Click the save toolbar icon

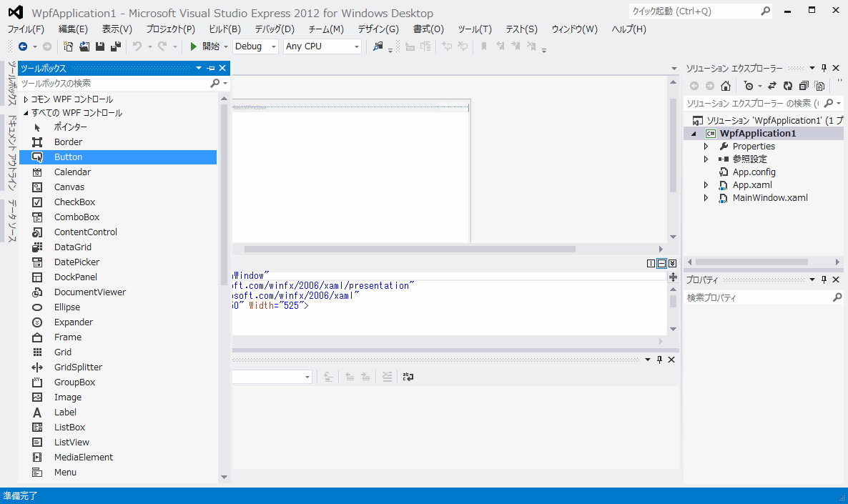click(x=100, y=46)
